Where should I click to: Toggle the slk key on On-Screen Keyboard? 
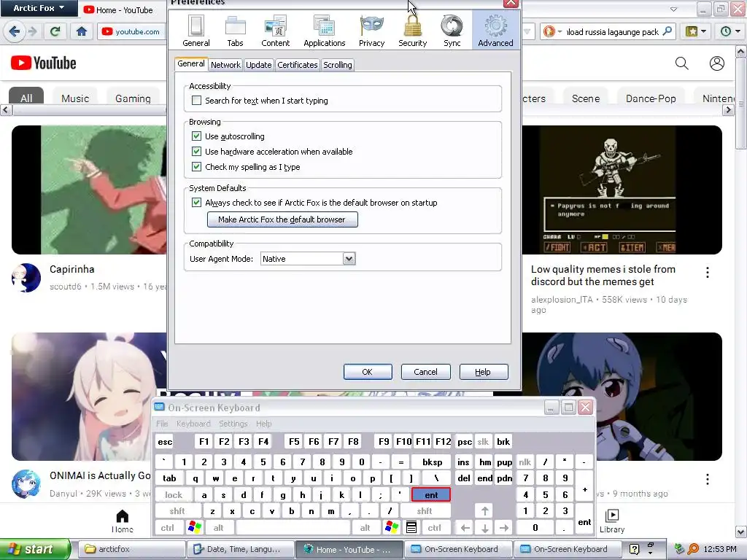coord(483,441)
